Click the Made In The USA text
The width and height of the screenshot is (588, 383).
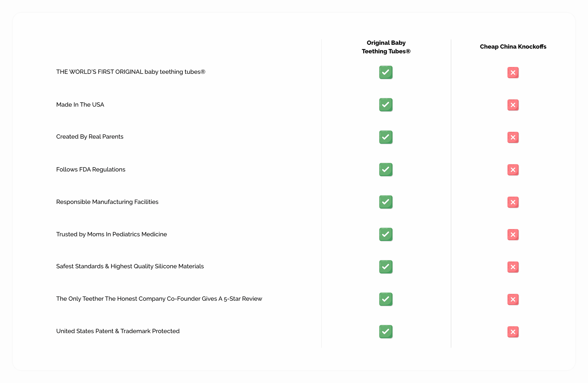pyautogui.click(x=80, y=105)
